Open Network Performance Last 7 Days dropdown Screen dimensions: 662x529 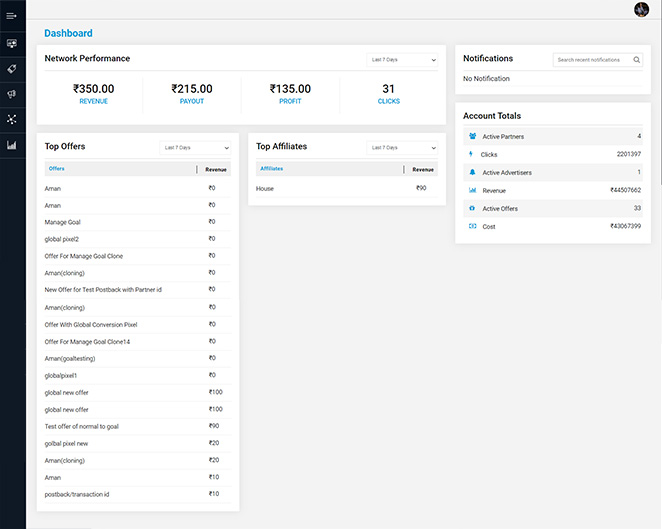tap(402, 60)
